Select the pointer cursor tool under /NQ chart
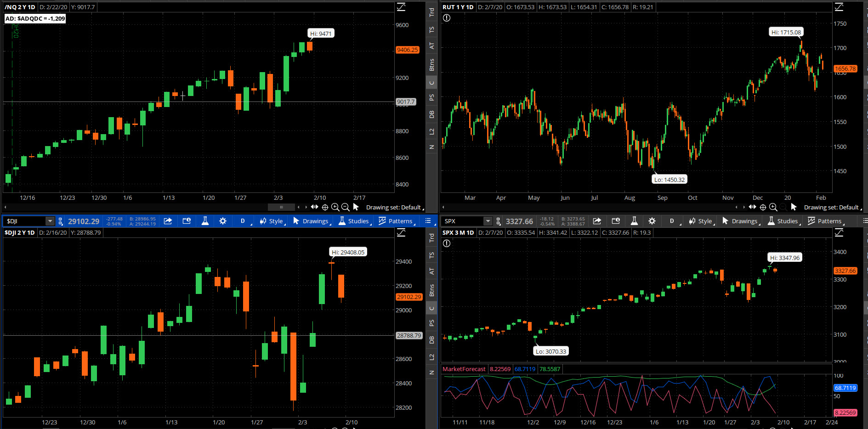Screen dimensions: 868x429 (356, 207)
